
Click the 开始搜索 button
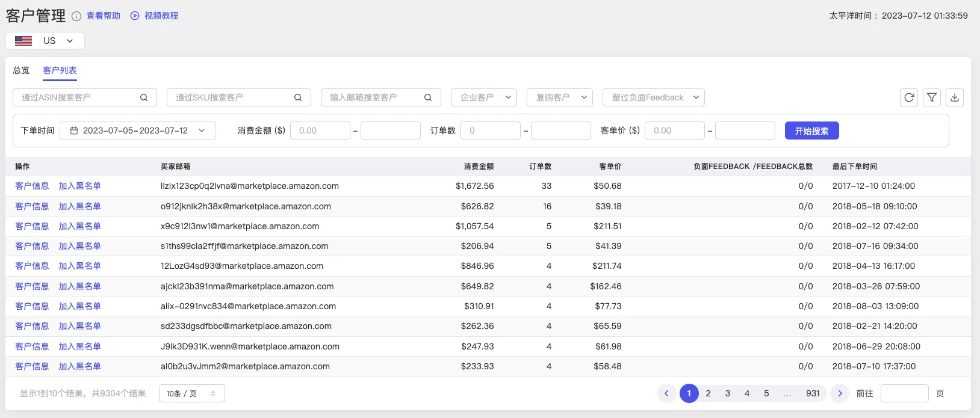coord(812,131)
